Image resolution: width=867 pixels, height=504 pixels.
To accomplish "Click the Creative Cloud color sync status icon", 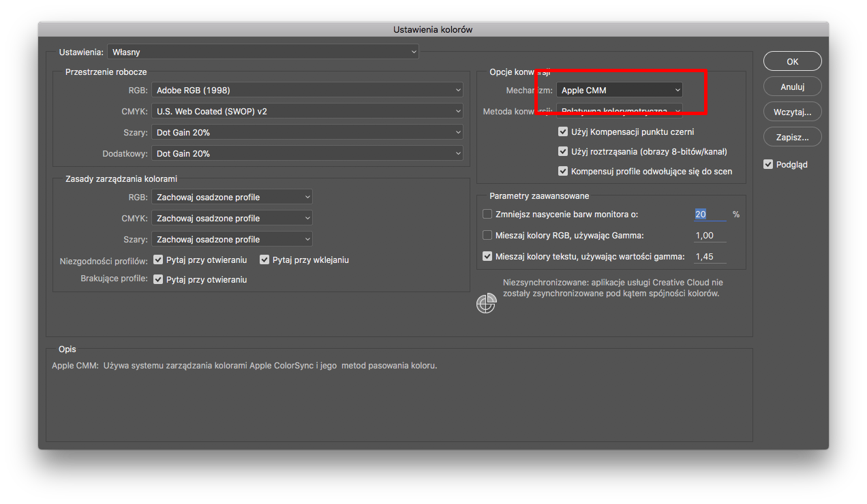I will click(x=486, y=304).
